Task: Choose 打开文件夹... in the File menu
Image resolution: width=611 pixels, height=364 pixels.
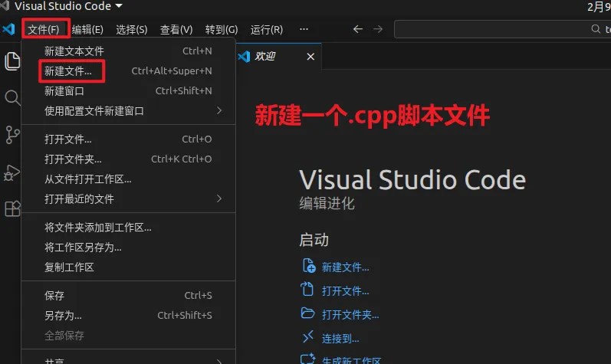Action: 129,159
